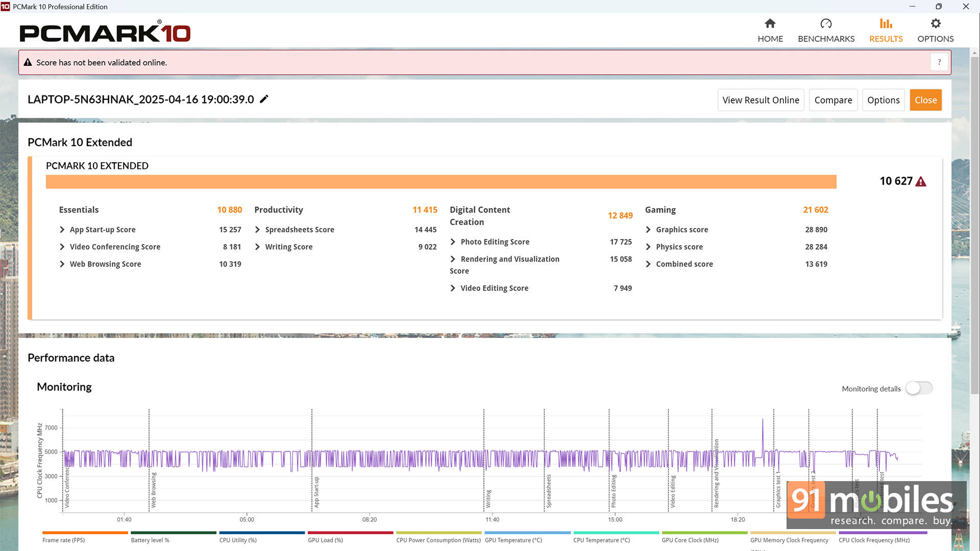980x551 pixels.
Task: Click the alert icon in validation banner
Action: tap(28, 62)
